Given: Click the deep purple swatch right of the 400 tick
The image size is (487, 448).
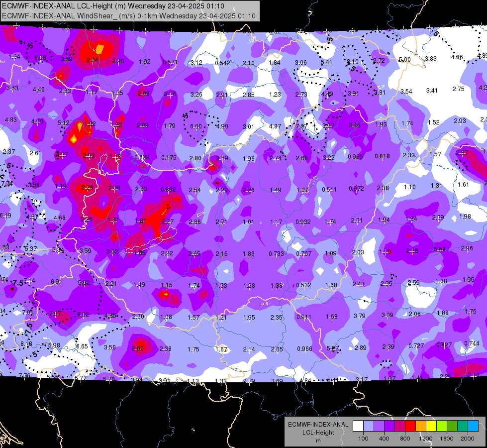Looking at the screenshot, I should pos(389,426).
